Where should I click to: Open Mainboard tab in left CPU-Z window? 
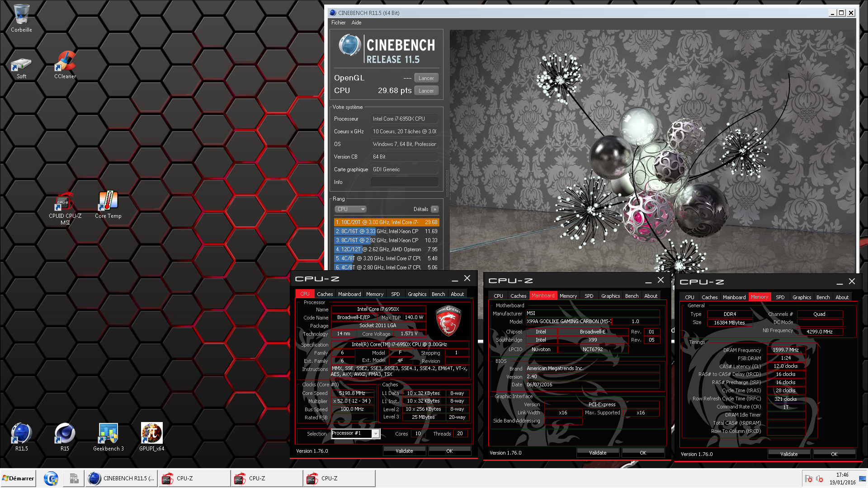pos(349,294)
